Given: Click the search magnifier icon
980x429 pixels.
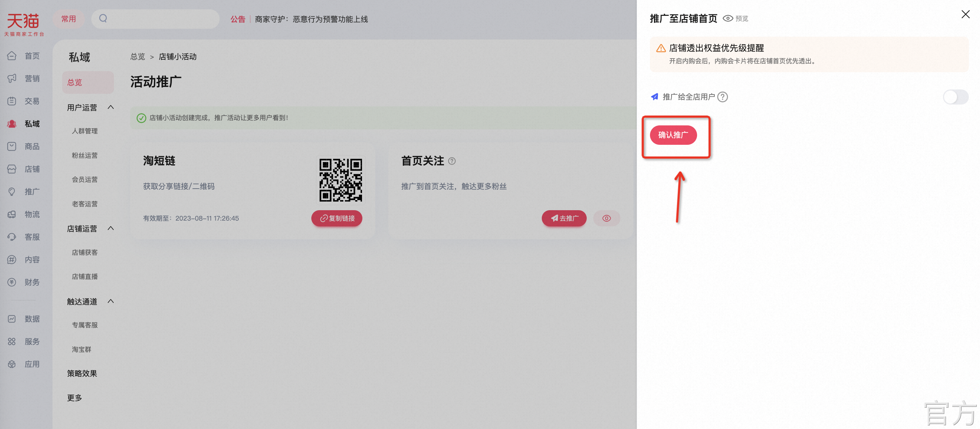Looking at the screenshot, I should [x=103, y=18].
